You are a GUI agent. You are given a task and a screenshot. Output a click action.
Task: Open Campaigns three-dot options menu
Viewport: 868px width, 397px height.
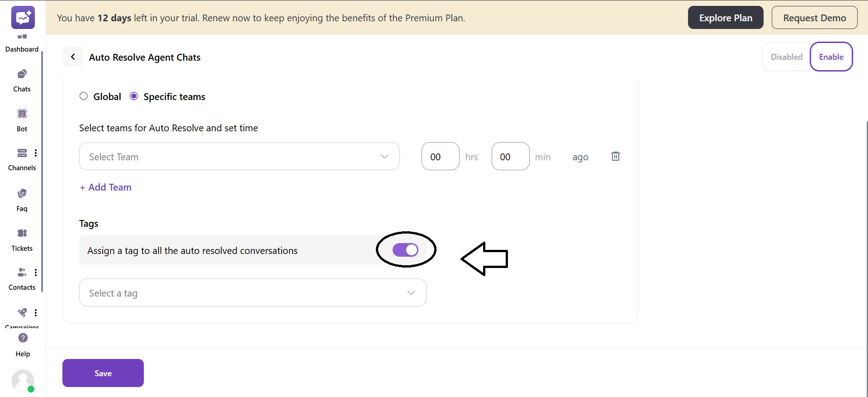click(x=36, y=312)
